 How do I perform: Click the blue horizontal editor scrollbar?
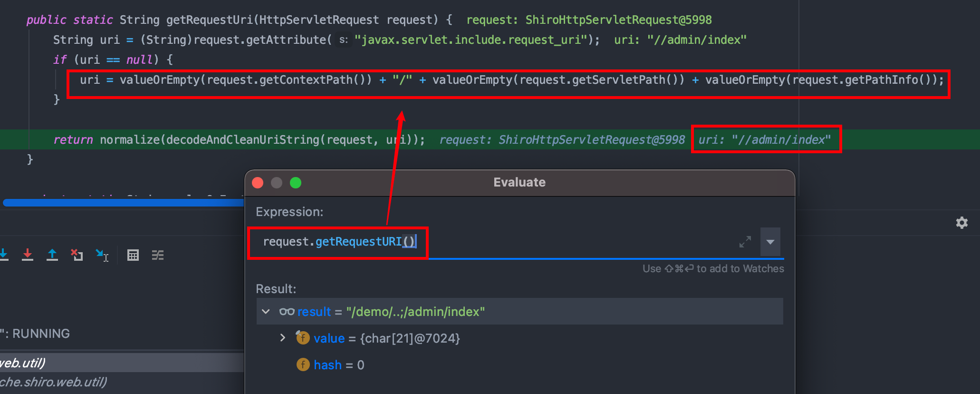click(124, 203)
